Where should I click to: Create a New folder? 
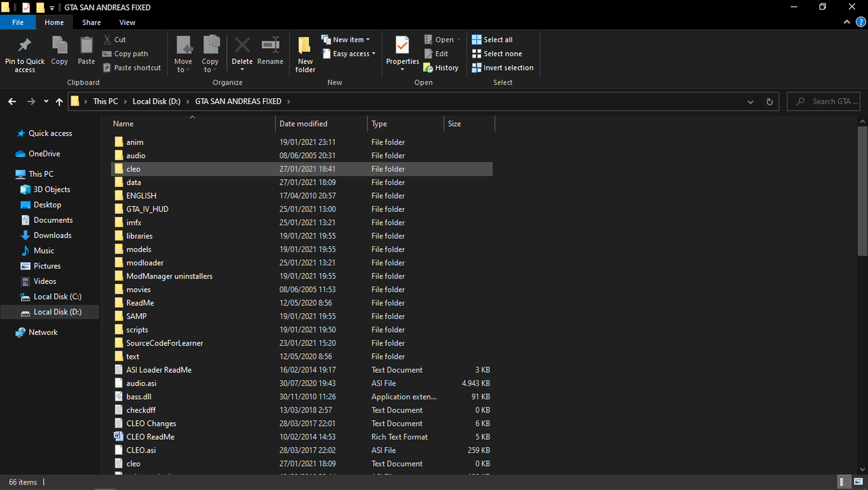pyautogui.click(x=305, y=54)
